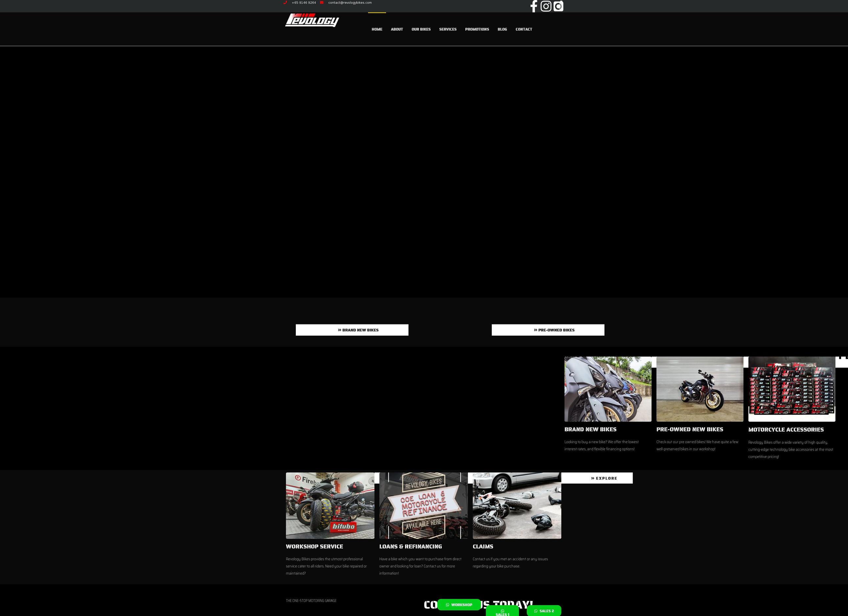
Task: Click the Brand New Bikes card heading
Action: pos(590,429)
